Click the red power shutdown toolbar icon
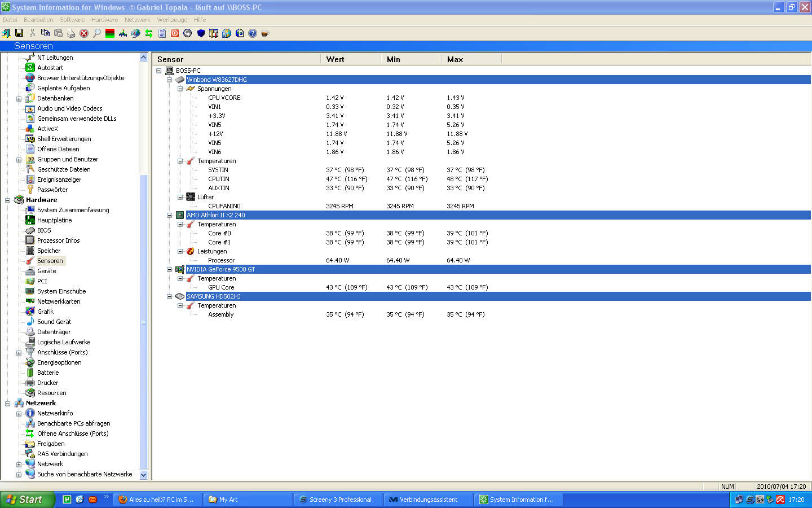Image resolution: width=812 pixels, height=508 pixels. tap(175, 33)
